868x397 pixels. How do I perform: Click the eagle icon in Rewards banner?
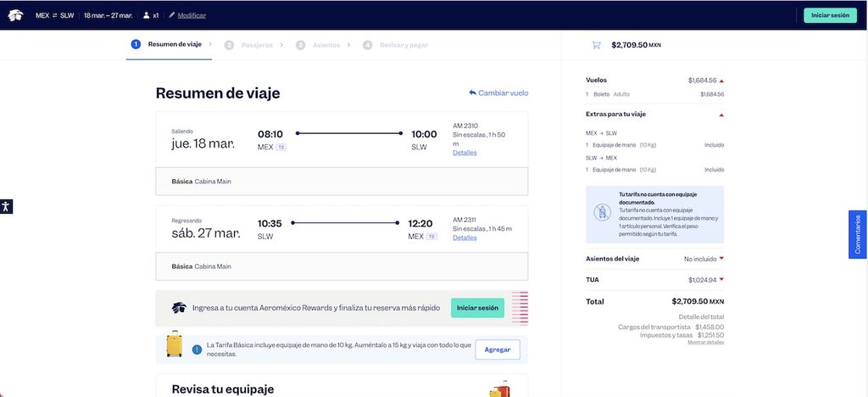(179, 307)
